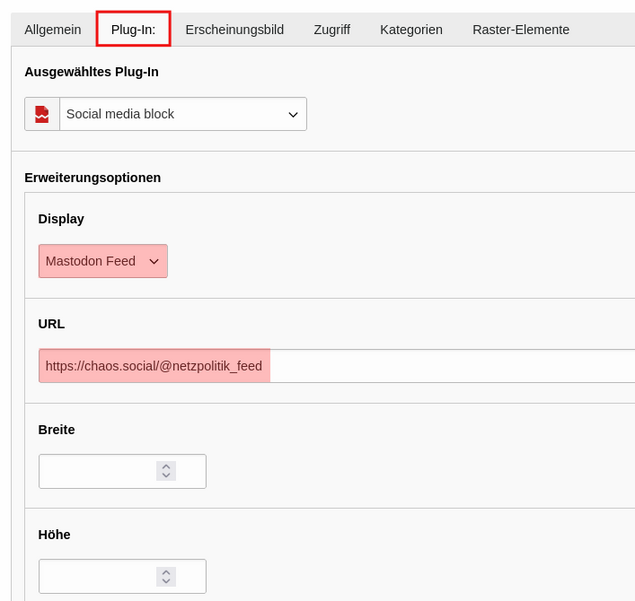
Task: Decrease the Höhe value with down arrow
Action: (166, 581)
